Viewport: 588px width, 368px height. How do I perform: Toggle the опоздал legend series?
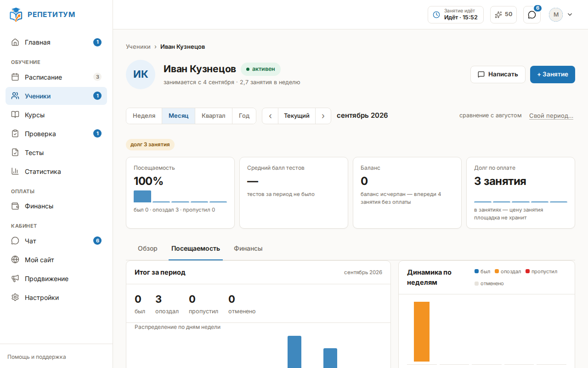[508, 271]
